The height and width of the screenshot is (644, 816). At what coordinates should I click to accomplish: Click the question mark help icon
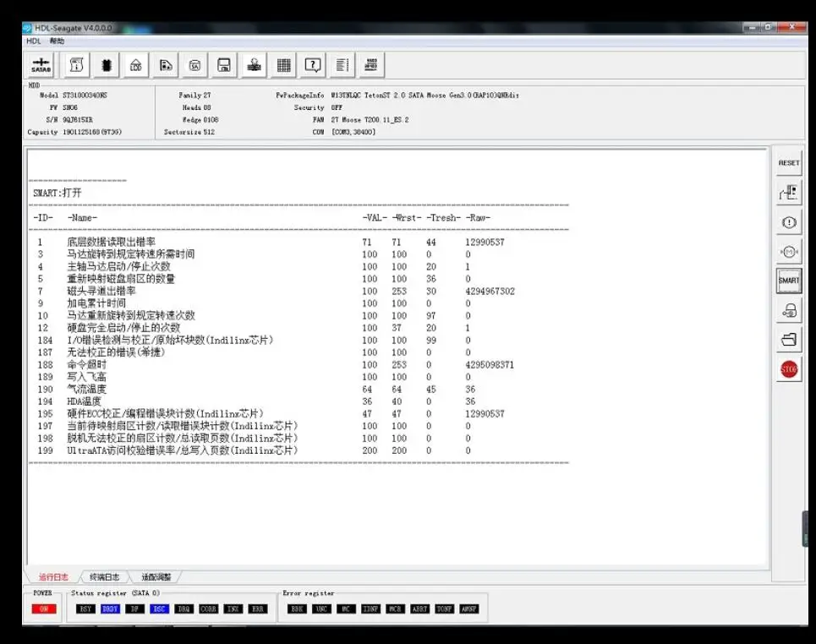tap(313, 66)
